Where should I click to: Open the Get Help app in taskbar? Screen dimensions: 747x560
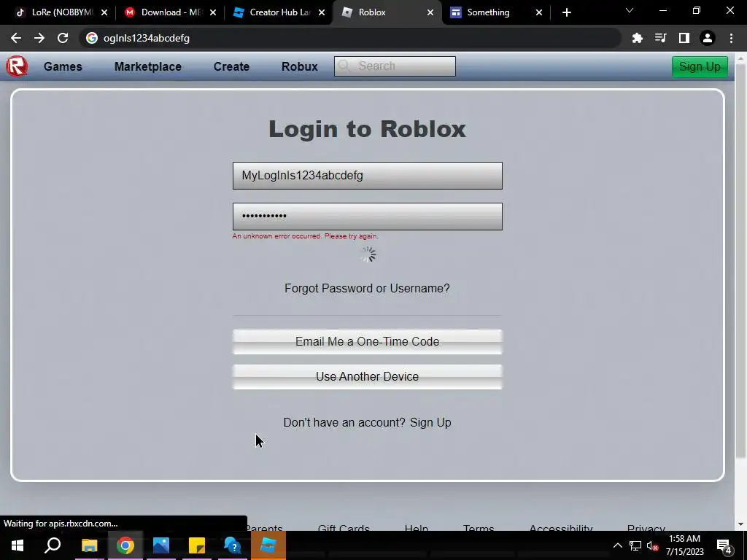[233, 545]
